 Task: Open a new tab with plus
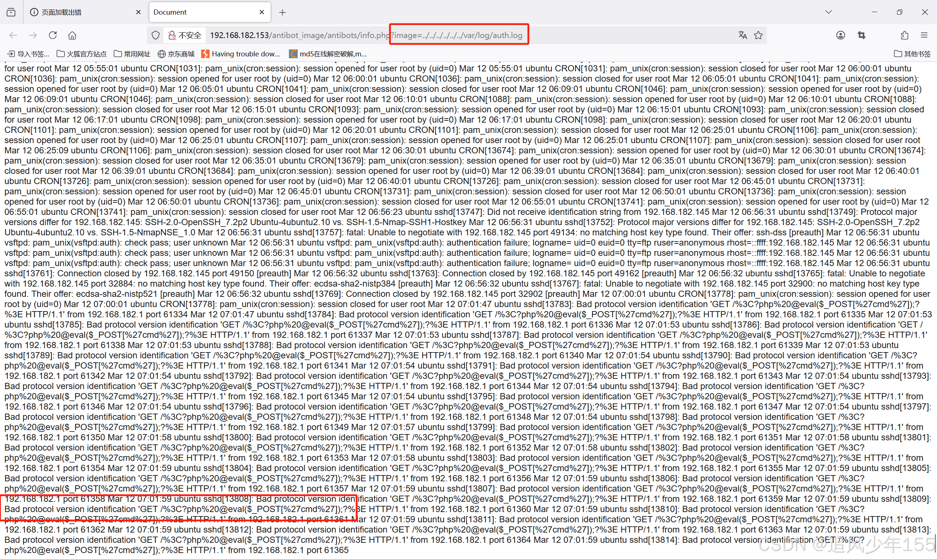click(x=282, y=12)
